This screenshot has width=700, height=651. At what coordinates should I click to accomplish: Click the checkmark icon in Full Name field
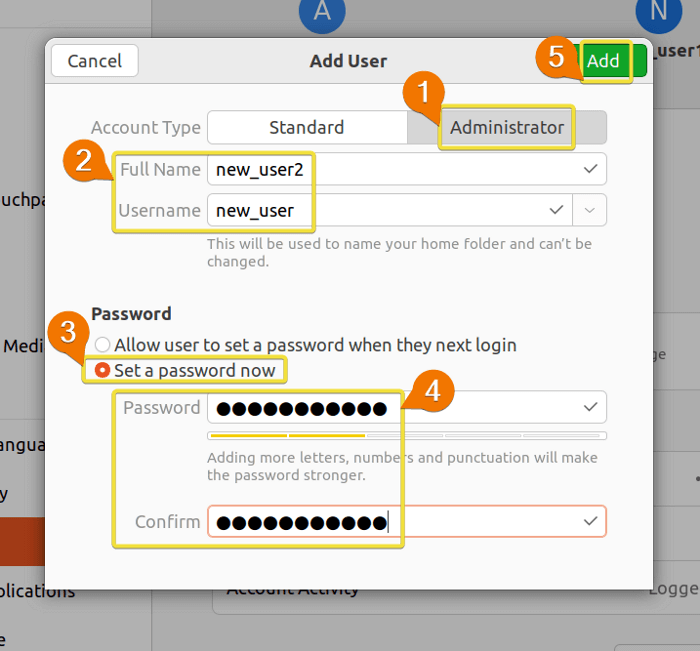point(590,169)
